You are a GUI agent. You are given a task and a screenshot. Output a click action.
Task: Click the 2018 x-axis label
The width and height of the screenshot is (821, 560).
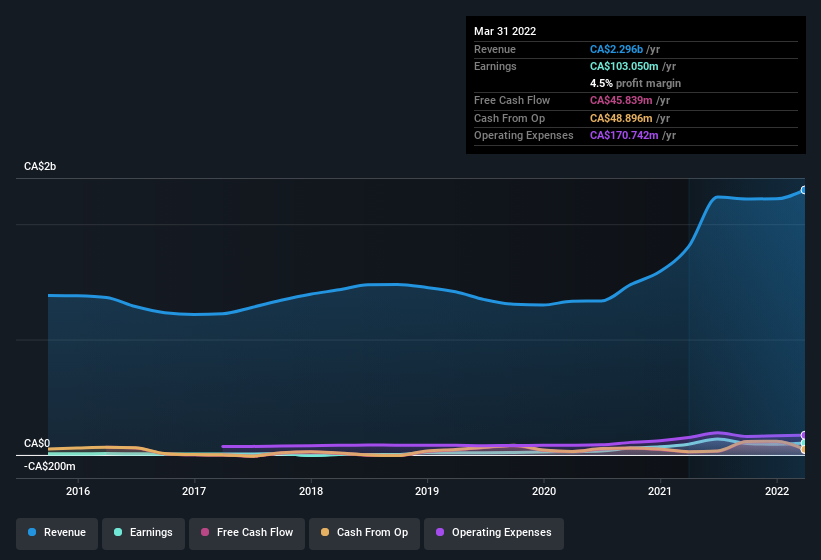click(311, 491)
